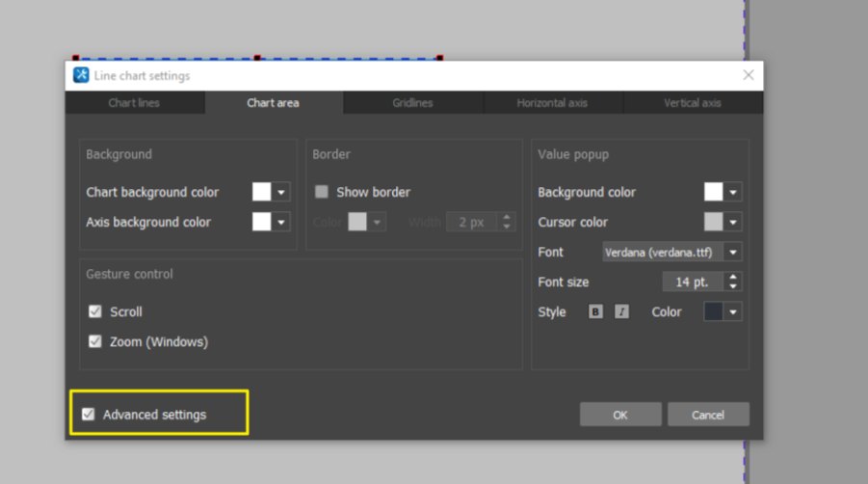Image resolution: width=868 pixels, height=484 pixels.
Task: Open the Gridlines tab
Action: coord(412,103)
